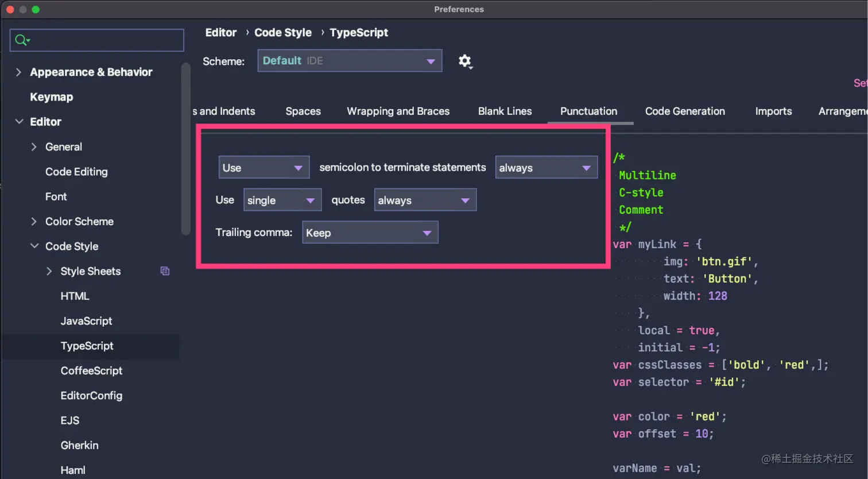Click the TypeScript breadcrumb

[359, 33]
